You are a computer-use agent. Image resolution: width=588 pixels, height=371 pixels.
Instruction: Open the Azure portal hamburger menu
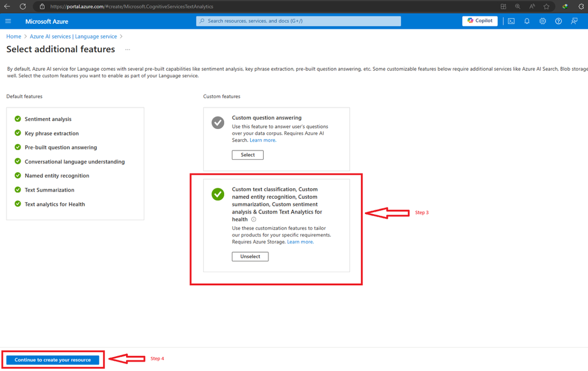(x=8, y=21)
